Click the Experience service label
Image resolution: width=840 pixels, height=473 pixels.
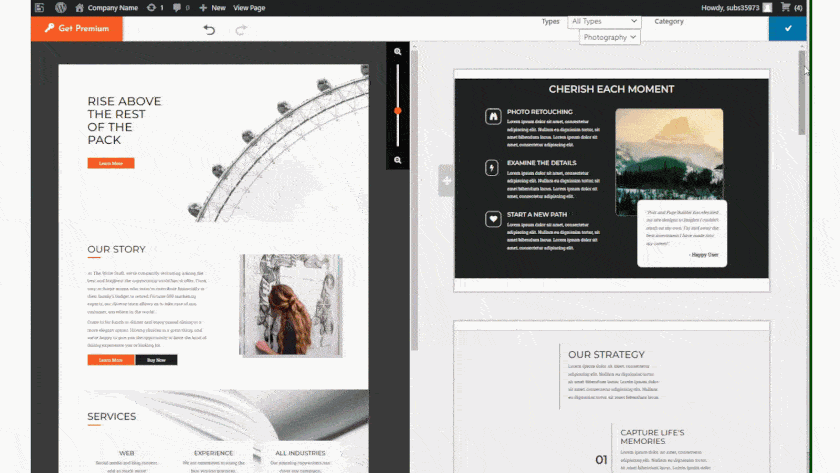(x=213, y=453)
